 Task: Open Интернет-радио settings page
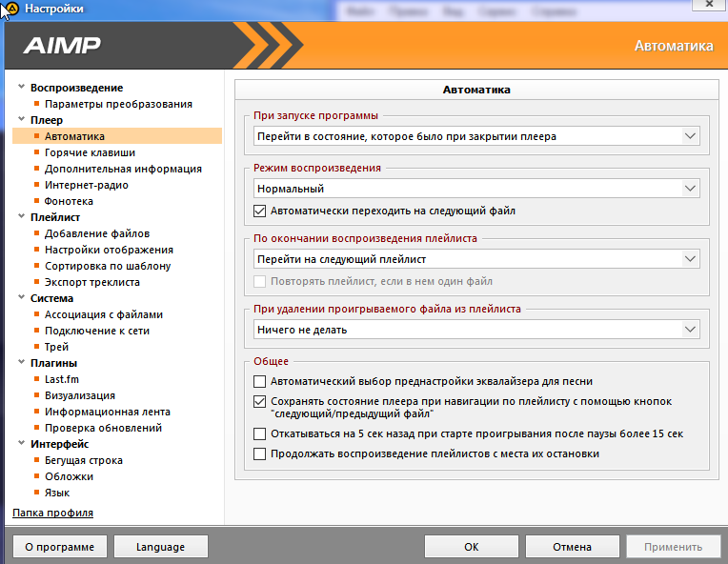point(87,185)
